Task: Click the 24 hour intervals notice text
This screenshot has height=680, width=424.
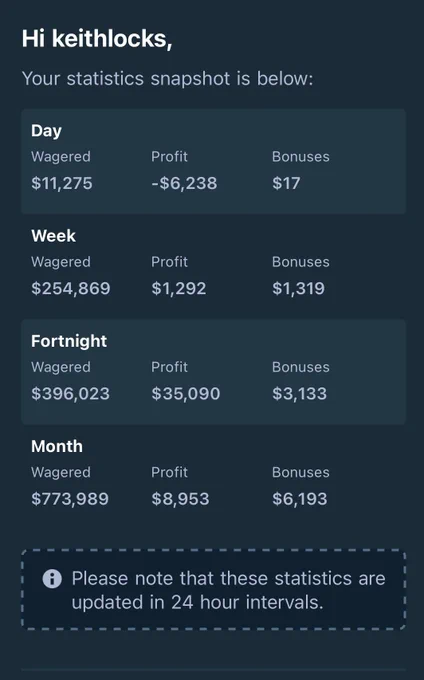Action: click(x=228, y=590)
